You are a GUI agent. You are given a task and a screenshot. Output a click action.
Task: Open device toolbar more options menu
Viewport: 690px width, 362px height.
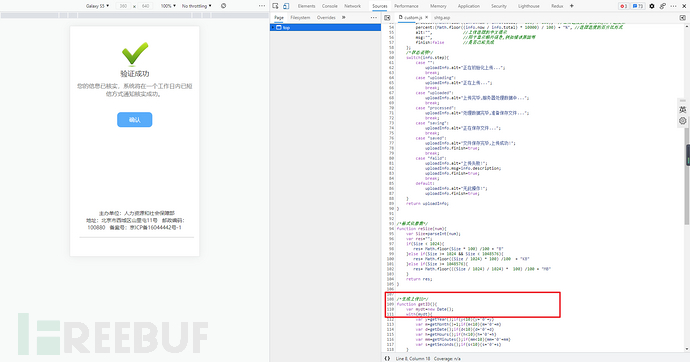click(262, 6)
